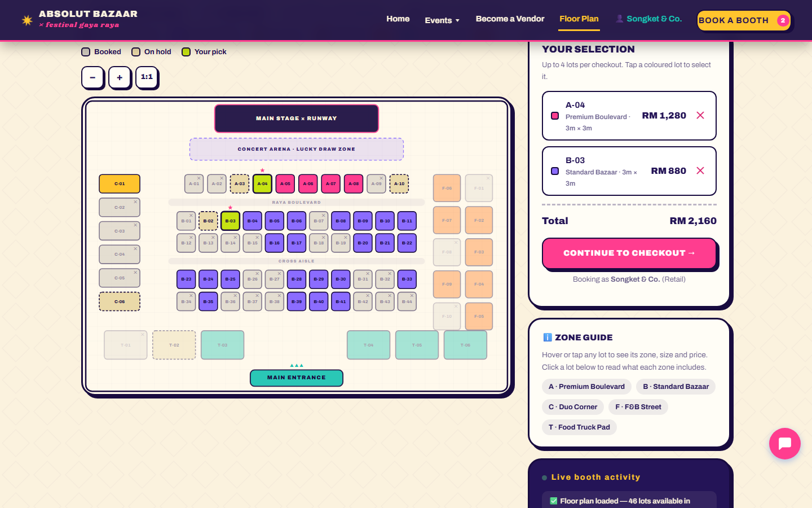Open the chat bubble widget
Screen dimensions: 812x508
pos(784,443)
